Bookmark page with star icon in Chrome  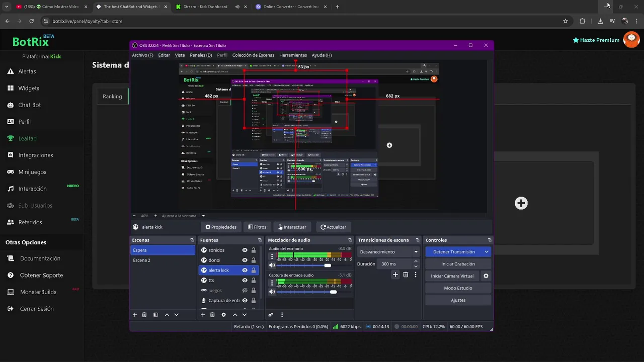[x=566, y=21]
